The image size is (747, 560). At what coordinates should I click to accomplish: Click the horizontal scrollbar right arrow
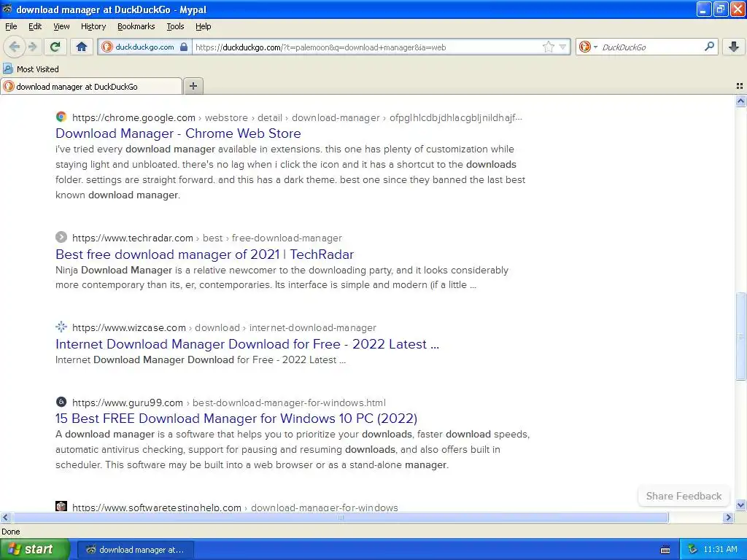728,517
